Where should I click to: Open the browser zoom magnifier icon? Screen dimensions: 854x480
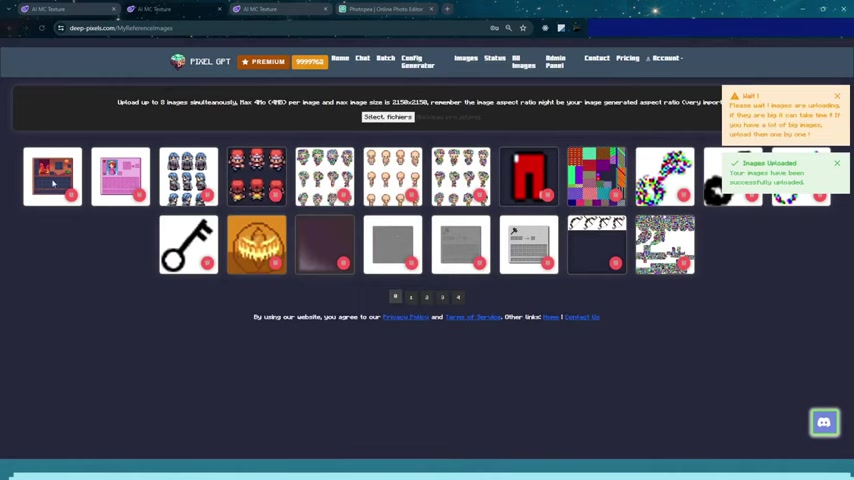point(508,28)
